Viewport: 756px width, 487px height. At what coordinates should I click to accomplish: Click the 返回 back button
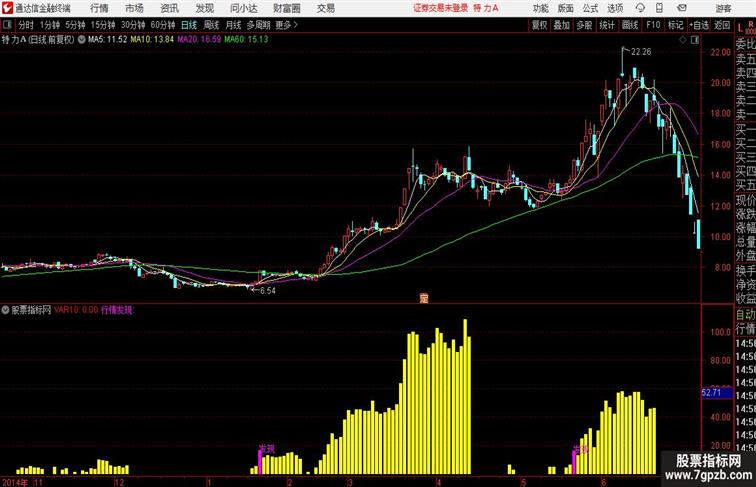[722, 25]
